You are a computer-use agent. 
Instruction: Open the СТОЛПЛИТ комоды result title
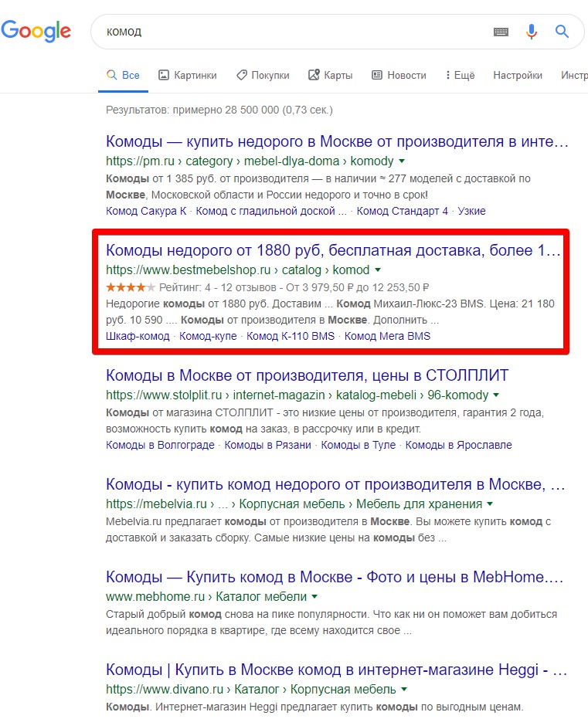307,376
